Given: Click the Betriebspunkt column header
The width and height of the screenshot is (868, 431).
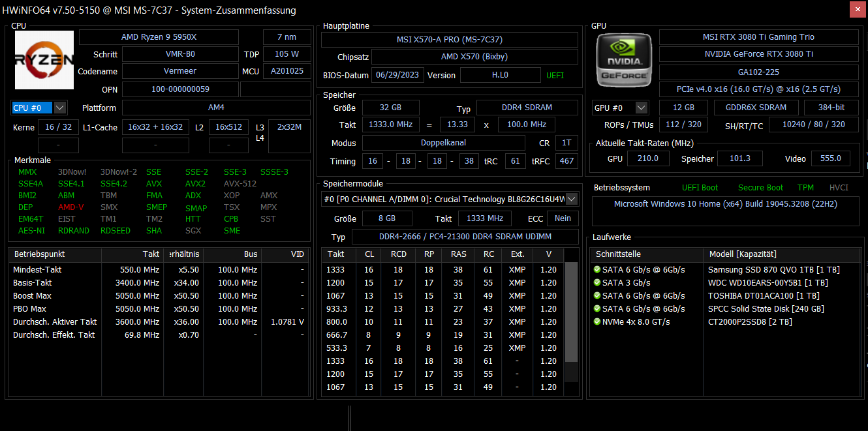Looking at the screenshot, I should coord(55,254).
